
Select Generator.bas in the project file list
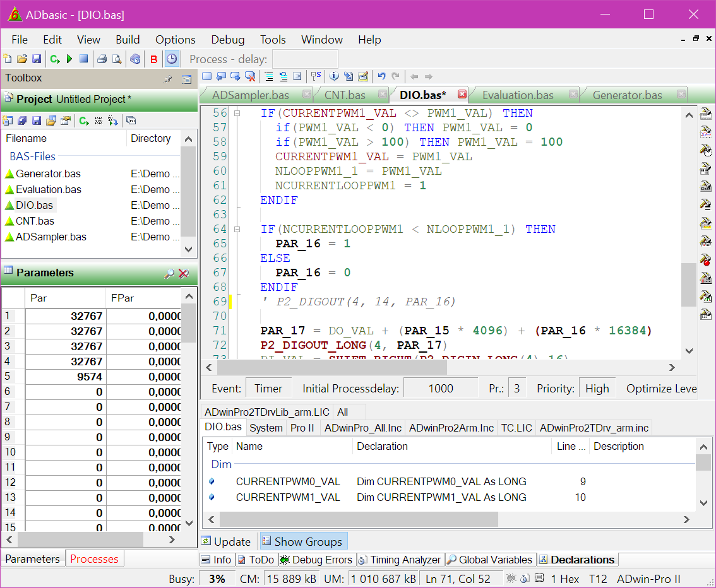[x=48, y=173]
